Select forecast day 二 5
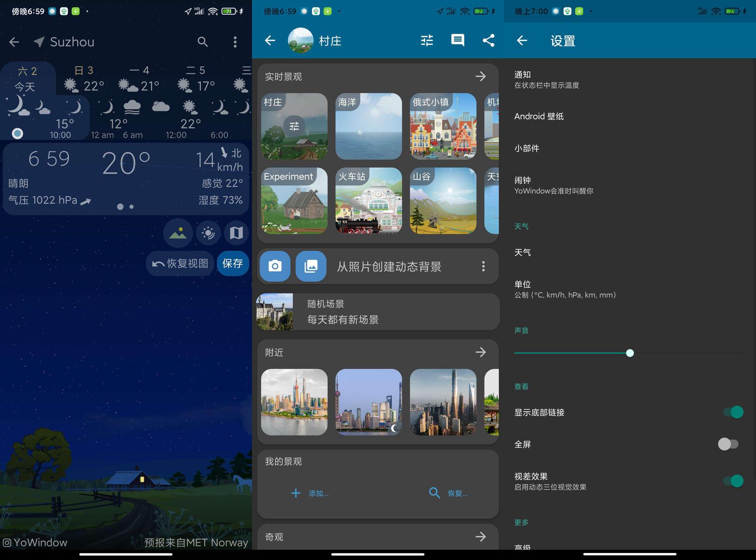756x560 pixels. coord(196,78)
